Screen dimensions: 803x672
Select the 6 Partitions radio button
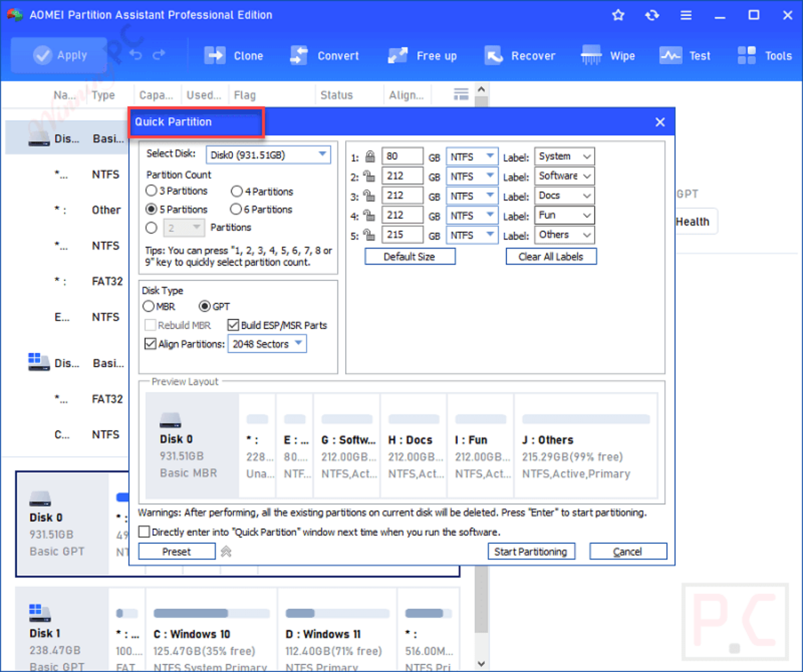coord(236,209)
